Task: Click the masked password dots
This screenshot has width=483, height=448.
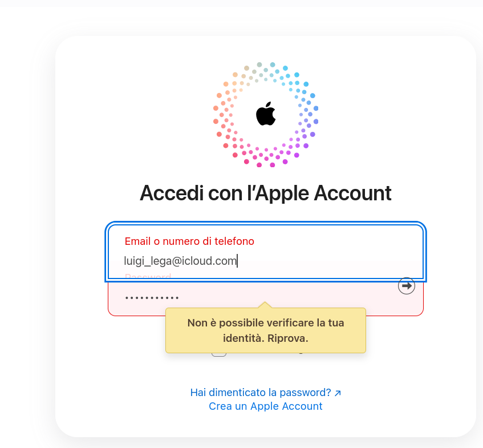Action: [x=152, y=298]
